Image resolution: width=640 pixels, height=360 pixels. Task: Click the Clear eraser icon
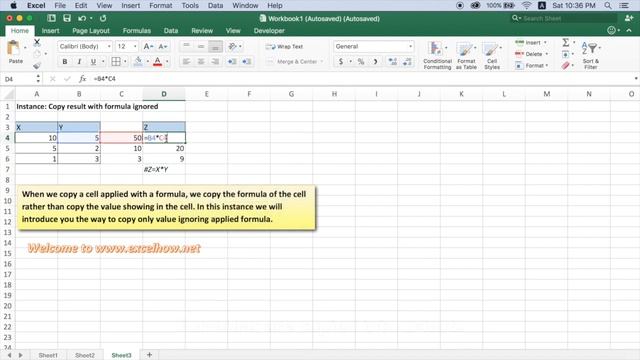(x=565, y=65)
